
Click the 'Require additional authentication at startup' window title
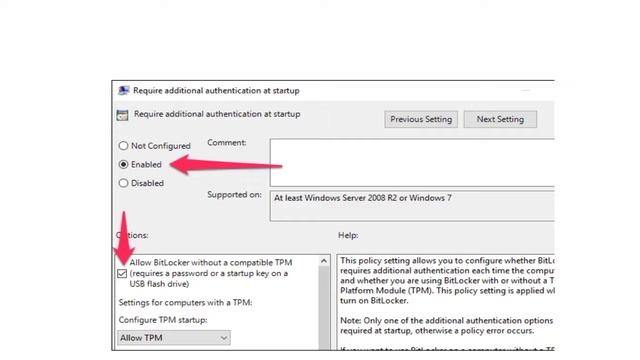(216, 91)
